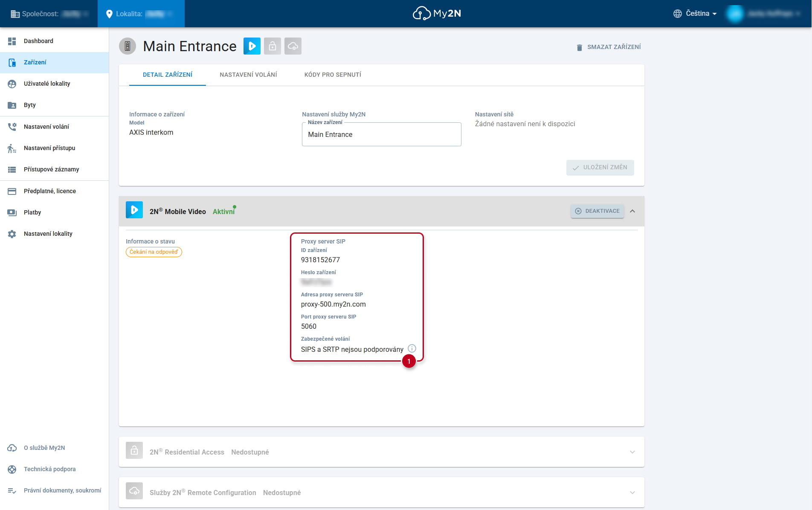Click the SIPS a SRTP nejsou podporovány text
The height and width of the screenshot is (510, 812).
coord(352,349)
